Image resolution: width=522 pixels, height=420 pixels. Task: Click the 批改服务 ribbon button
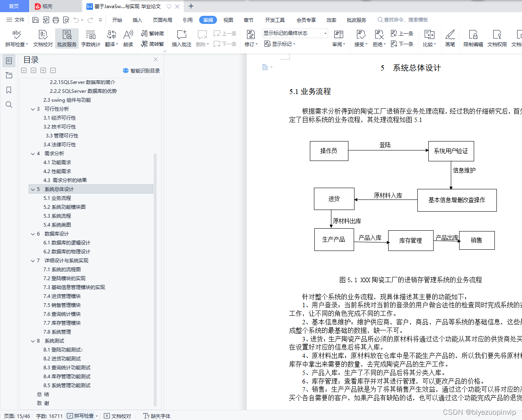[x=67, y=39]
